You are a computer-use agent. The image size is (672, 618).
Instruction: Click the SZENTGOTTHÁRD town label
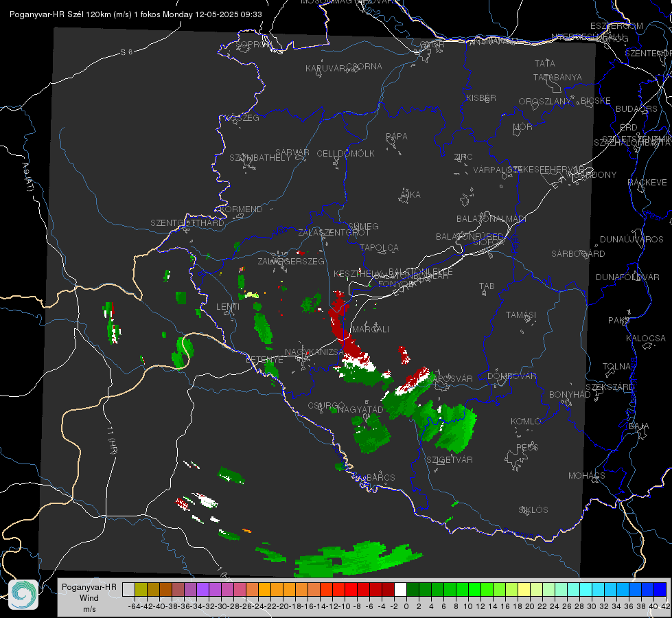pos(187,223)
